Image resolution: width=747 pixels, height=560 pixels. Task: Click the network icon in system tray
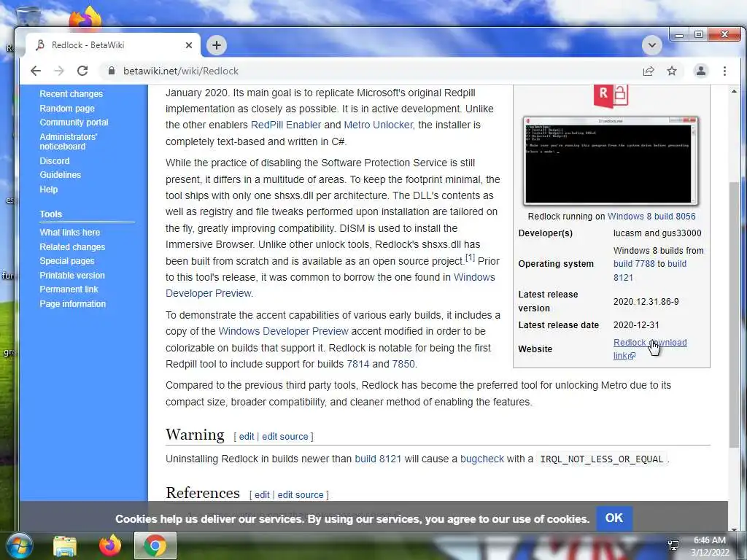coord(673,545)
